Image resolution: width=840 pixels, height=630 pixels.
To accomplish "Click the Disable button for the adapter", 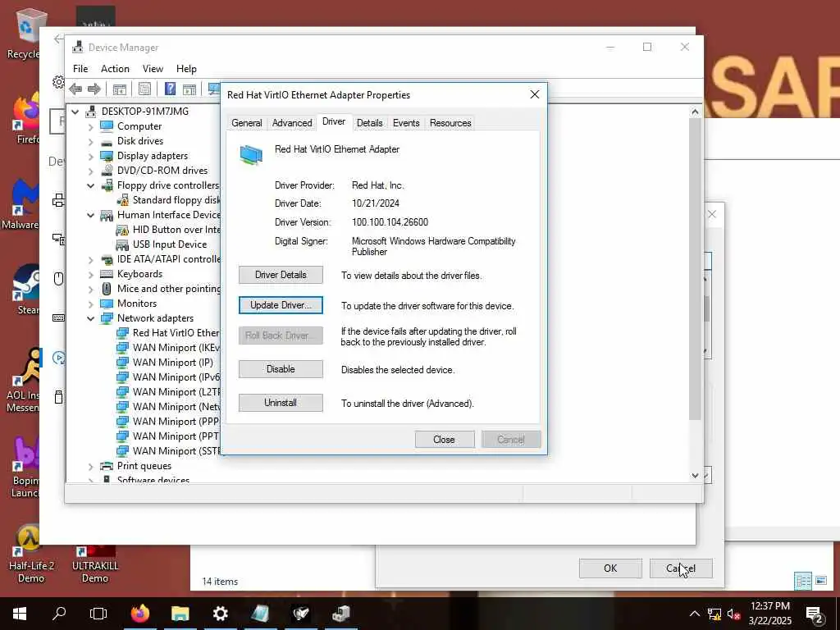I will [x=281, y=369].
